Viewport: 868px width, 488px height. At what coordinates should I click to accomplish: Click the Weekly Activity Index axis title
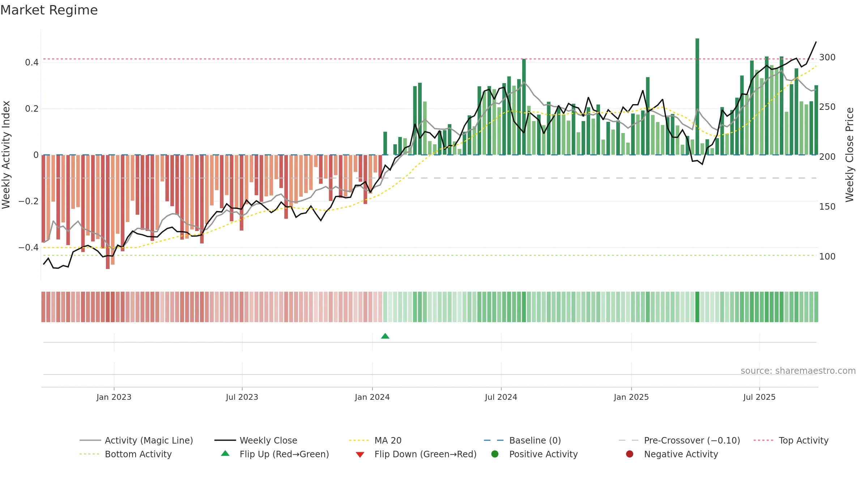point(6,155)
